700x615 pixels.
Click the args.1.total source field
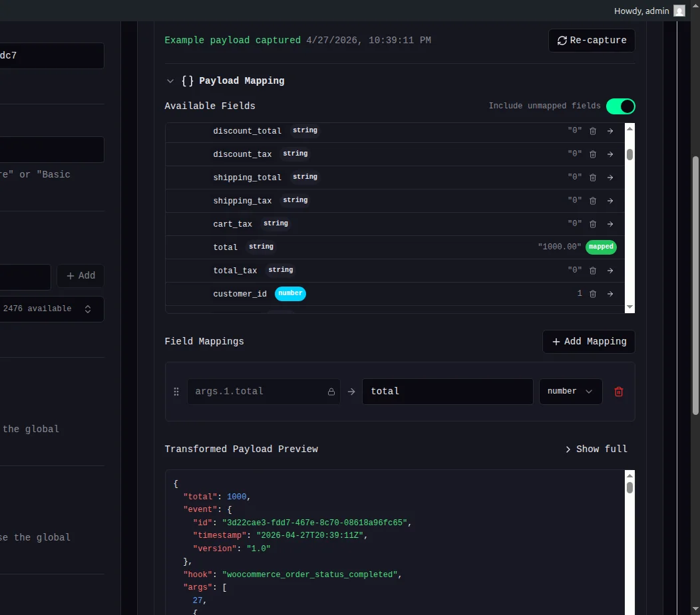(x=263, y=392)
